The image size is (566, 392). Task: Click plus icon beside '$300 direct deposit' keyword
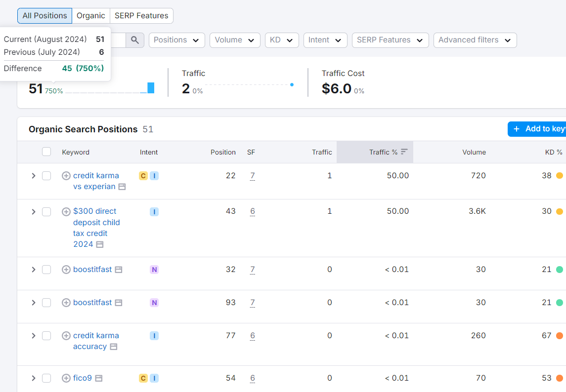pos(66,212)
